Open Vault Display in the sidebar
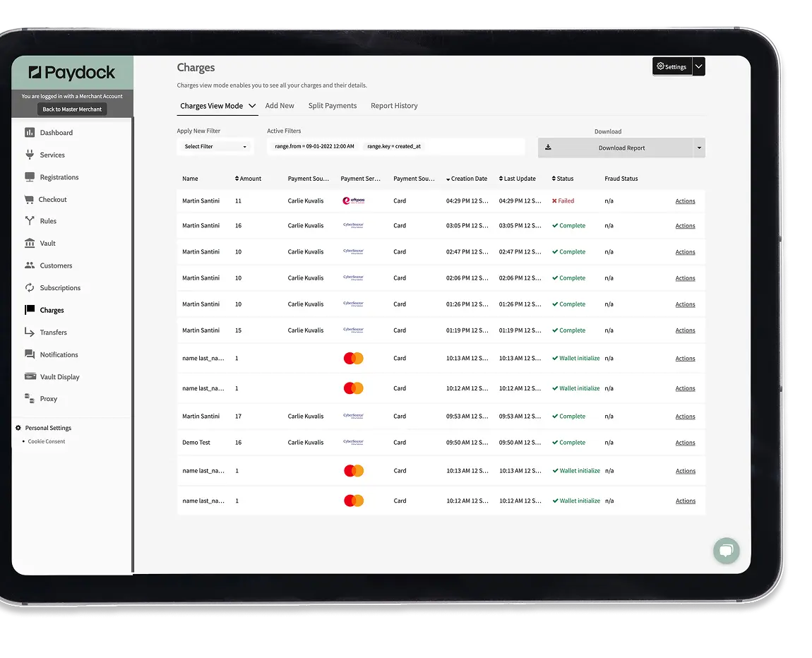 click(59, 377)
